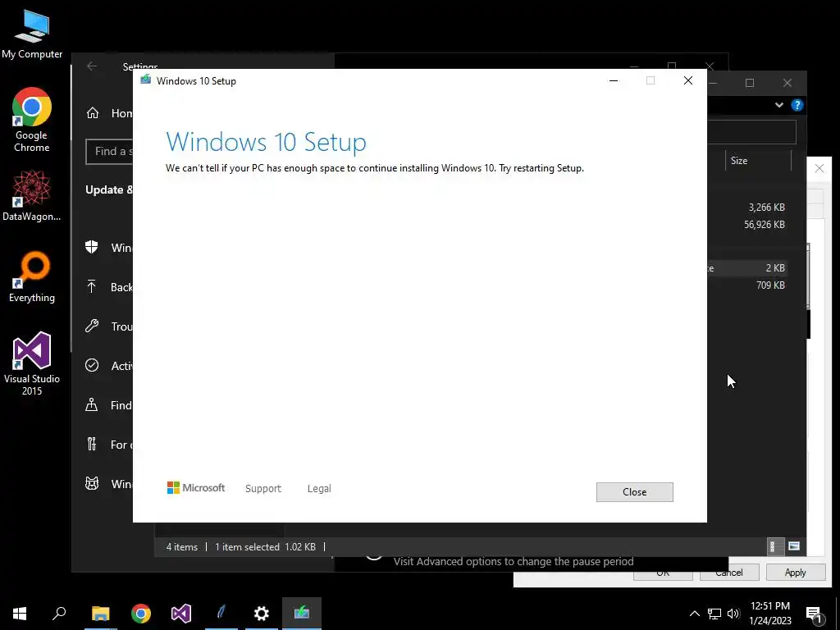Screen dimensions: 840x630
Task: Open the My Computer desktop icon
Action: (32, 34)
